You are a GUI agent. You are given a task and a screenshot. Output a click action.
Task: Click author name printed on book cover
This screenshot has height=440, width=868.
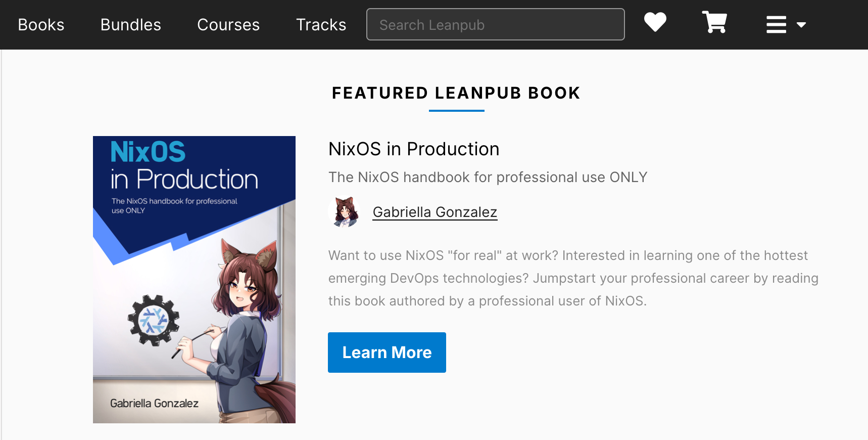[154, 404]
